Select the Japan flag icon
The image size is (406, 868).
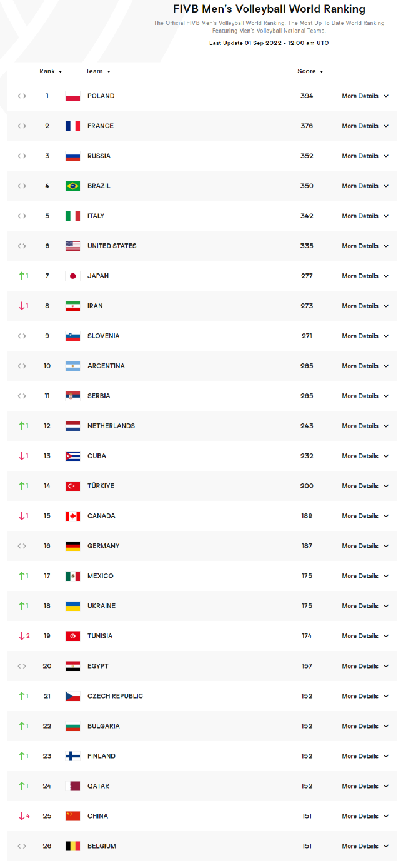[x=72, y=276]
